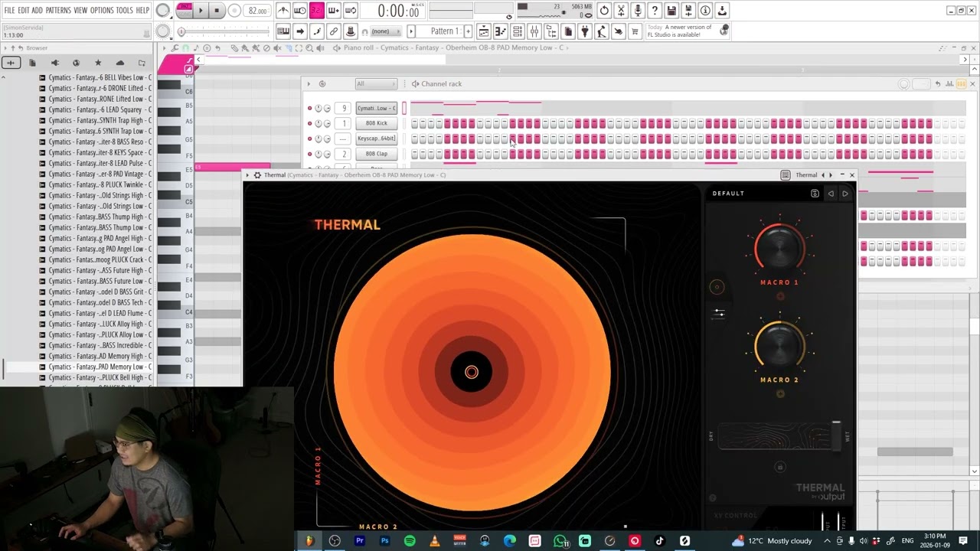Viewport: 980px width, 551px height.
Task: Toggle the Channel rack step sequencer view icon
Action: click(961, 84)
